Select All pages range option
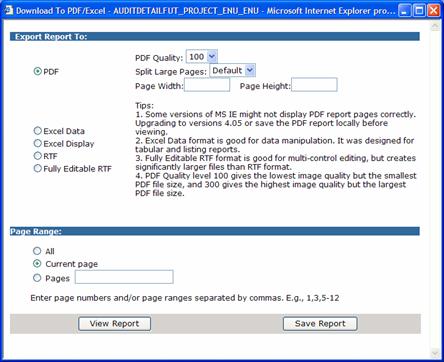The height and width of the screenshot is (362, 444). pyautogui.click(x=37, y=251)
